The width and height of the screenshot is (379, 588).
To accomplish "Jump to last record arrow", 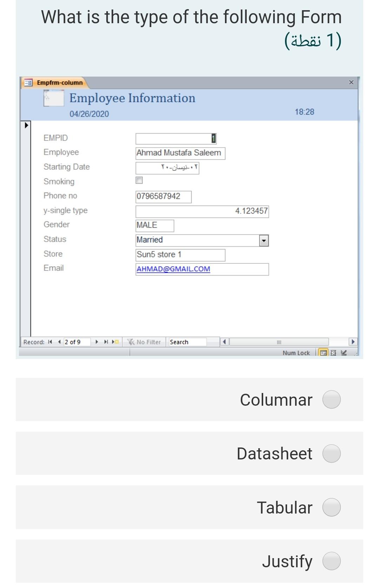I will click(106, 342).
